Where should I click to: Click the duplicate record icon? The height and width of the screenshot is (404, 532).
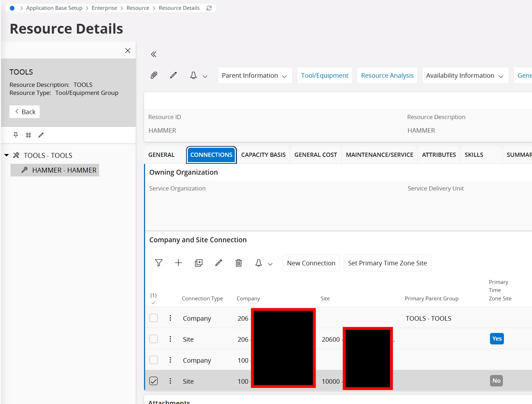(x=198, y=263)
